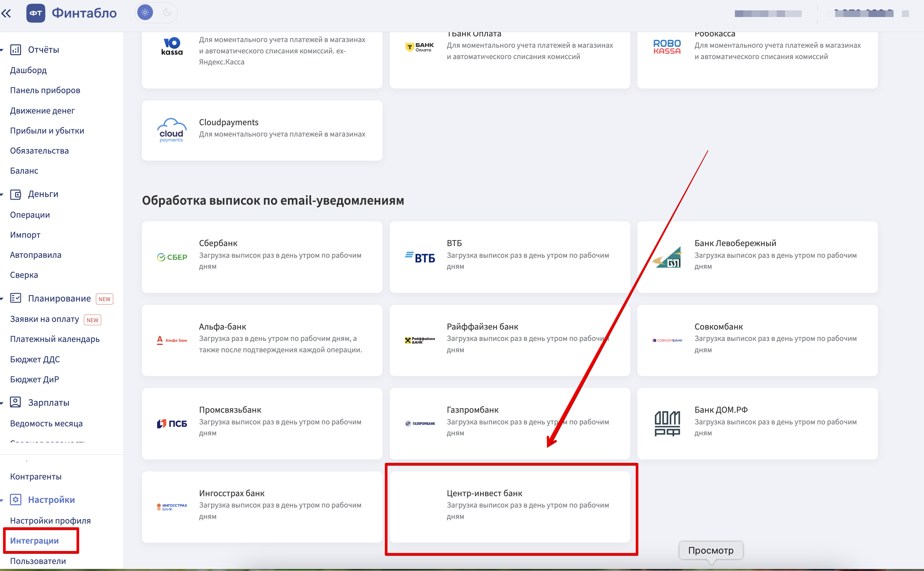Screen dimensions: 924x571
Task: Click the ВТБ logo icon
Action: click(x=420, y=257)
